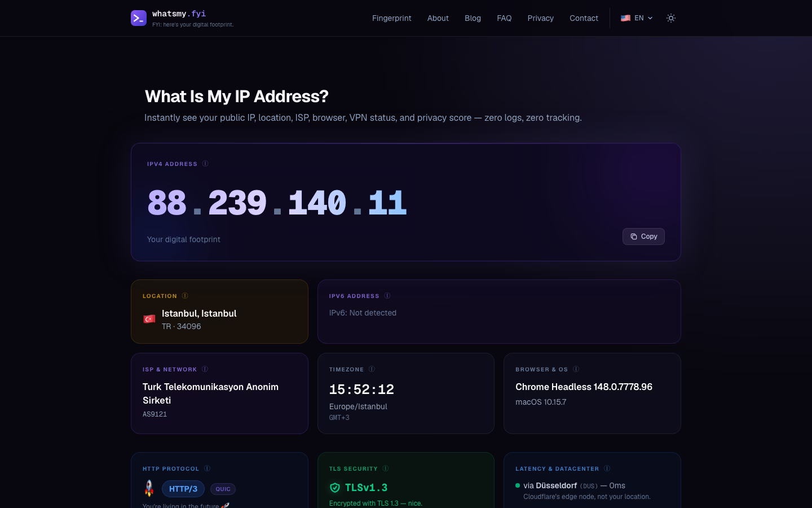The width and height of the screenshot is (812, 508).
Task: Click 'Turk Telekomunikasyon Anonim Sirketi' text
Action: point(210,393)
